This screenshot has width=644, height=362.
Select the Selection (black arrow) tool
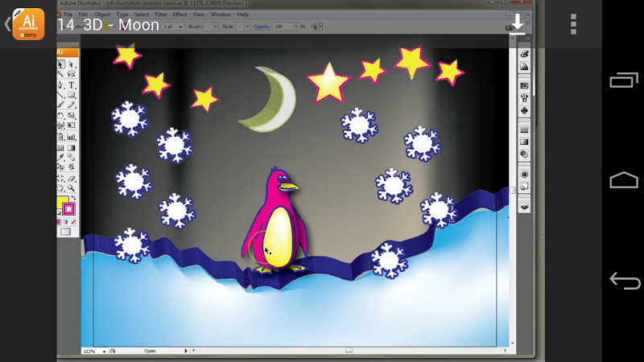click(61, 64)
